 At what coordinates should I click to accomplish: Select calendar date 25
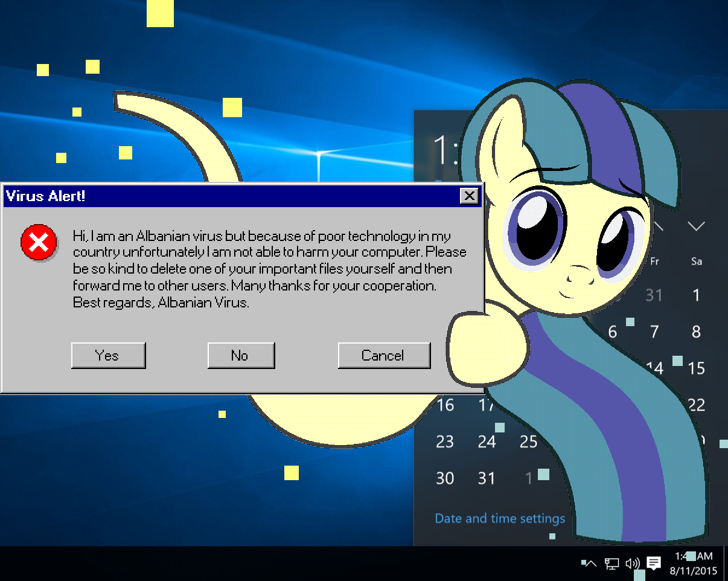pyautogui.click(x=528, y=441)
